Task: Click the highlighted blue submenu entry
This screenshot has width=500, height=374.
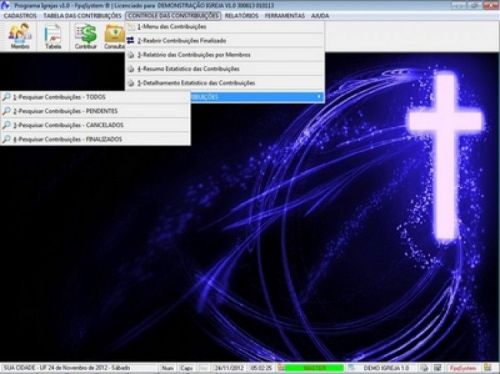Action: [x=257, y=97]
